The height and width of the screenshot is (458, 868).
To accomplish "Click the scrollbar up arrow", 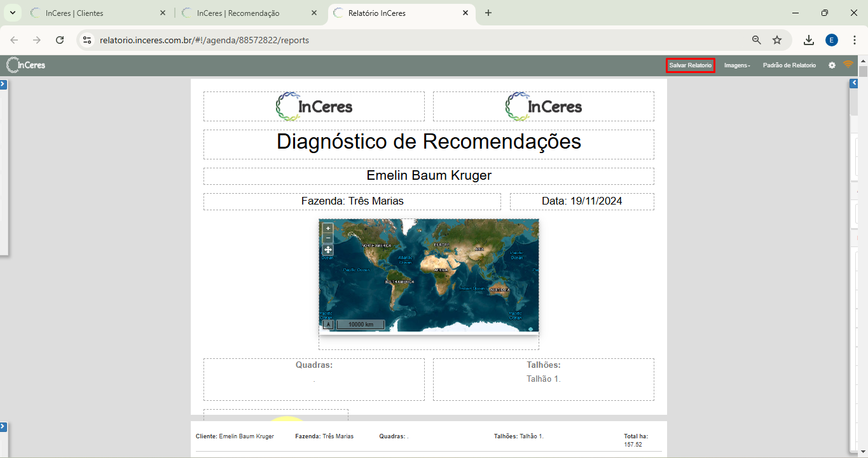I will (863, 60).
